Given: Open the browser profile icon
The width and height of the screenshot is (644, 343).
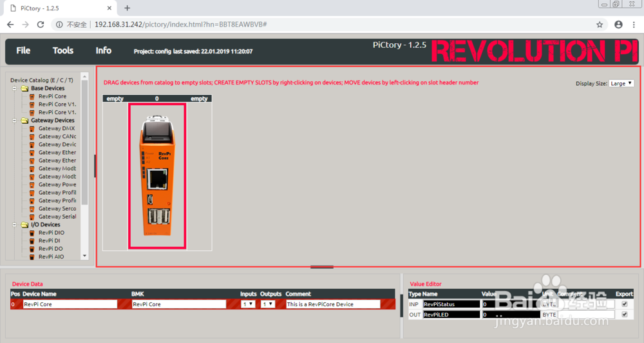Looking at the screenshot, I should [x=618, y=24].
